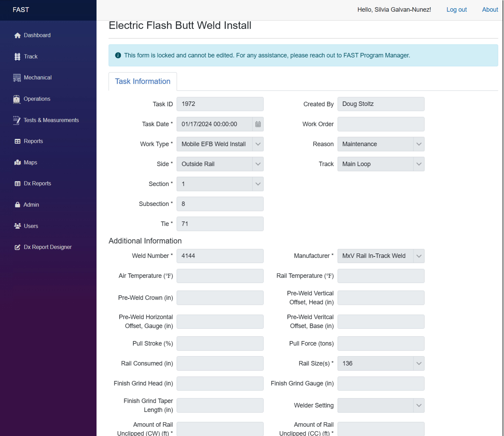Click the Created By field

click(381, 104)
